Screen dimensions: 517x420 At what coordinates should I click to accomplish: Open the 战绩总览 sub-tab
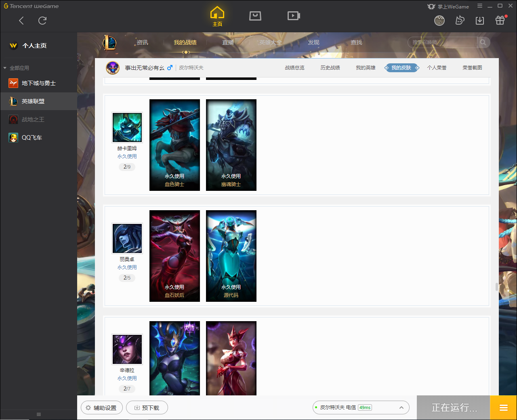[x=294, y=68]
